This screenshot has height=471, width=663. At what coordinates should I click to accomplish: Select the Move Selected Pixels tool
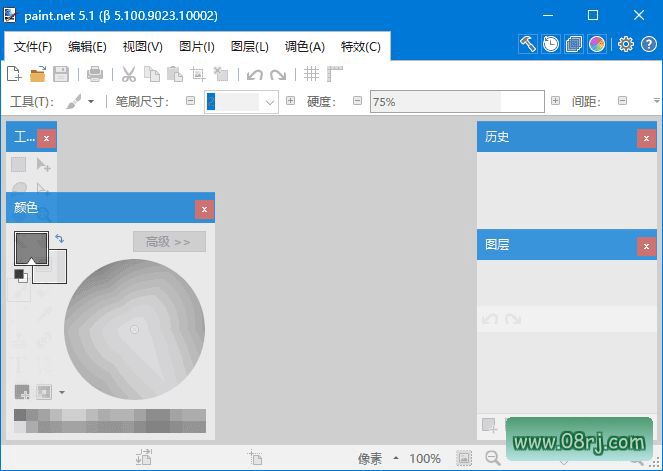pyautogui.click(x=43, y=164)
